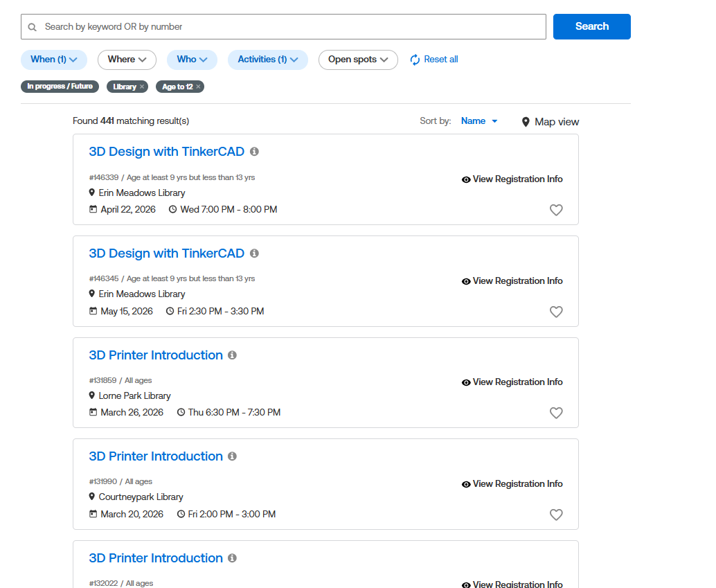Image resolution: width=716 pixels, height=588 pixels.
Task: Open the 3D Printer Introduction Lorne Park link
Action: [156, 355]
